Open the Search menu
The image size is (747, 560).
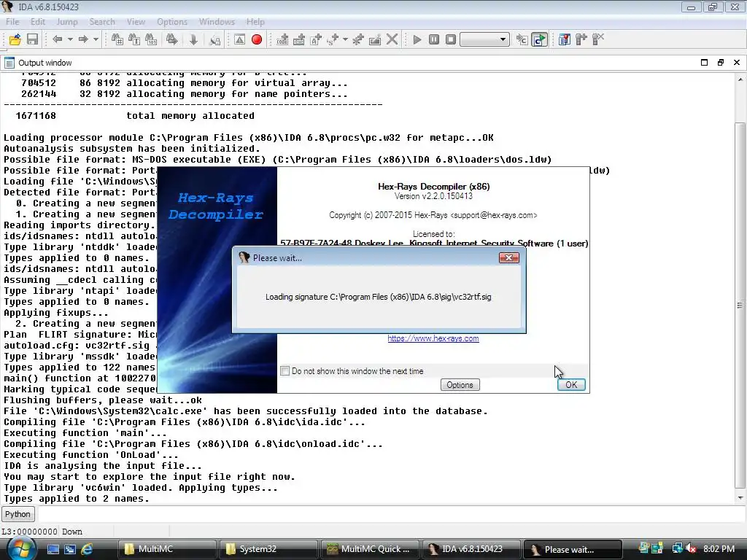coord(102,22)
